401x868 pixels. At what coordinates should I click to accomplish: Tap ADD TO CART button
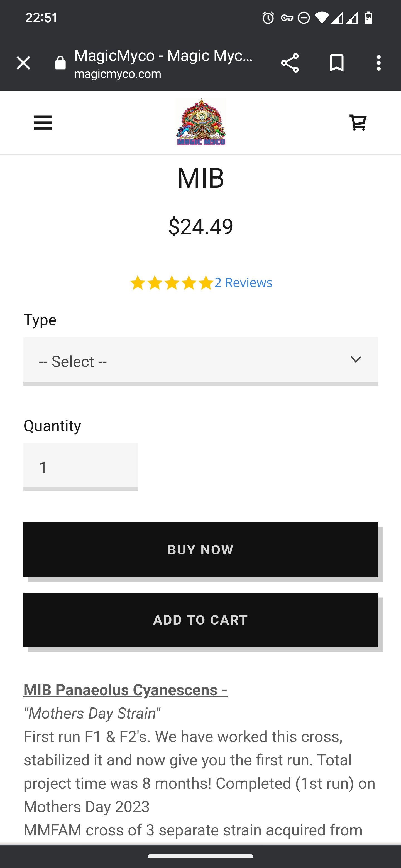pos(201,620)
